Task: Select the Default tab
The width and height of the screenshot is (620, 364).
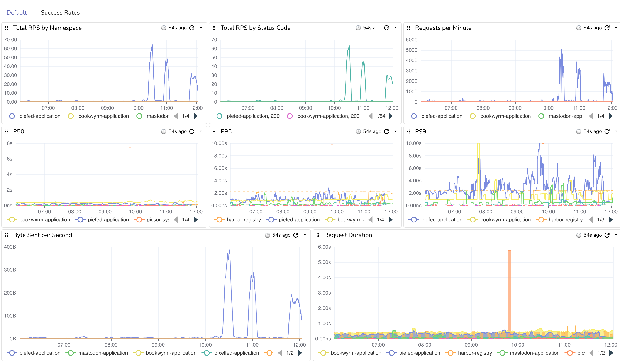Action: pos(17,13)
